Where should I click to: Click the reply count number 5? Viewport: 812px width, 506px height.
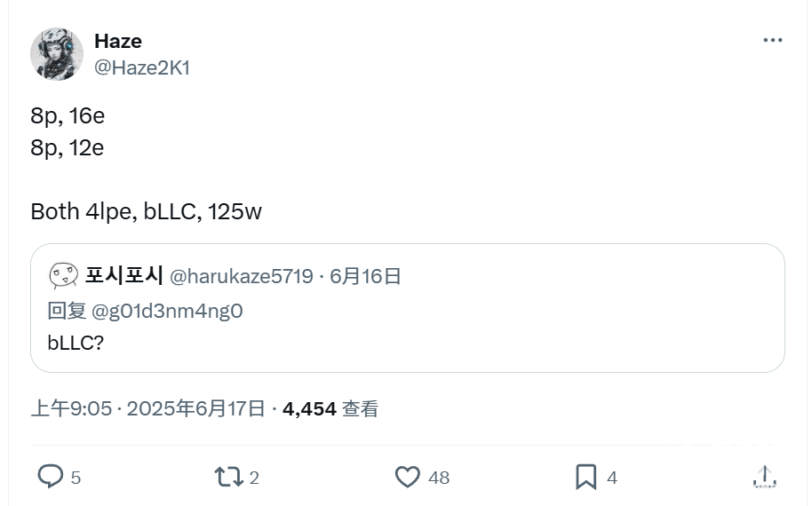76,478
